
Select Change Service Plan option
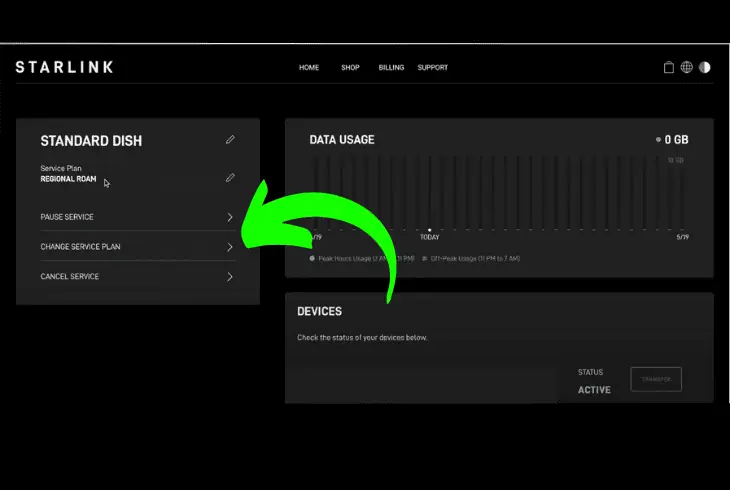[x=138, y=247]
